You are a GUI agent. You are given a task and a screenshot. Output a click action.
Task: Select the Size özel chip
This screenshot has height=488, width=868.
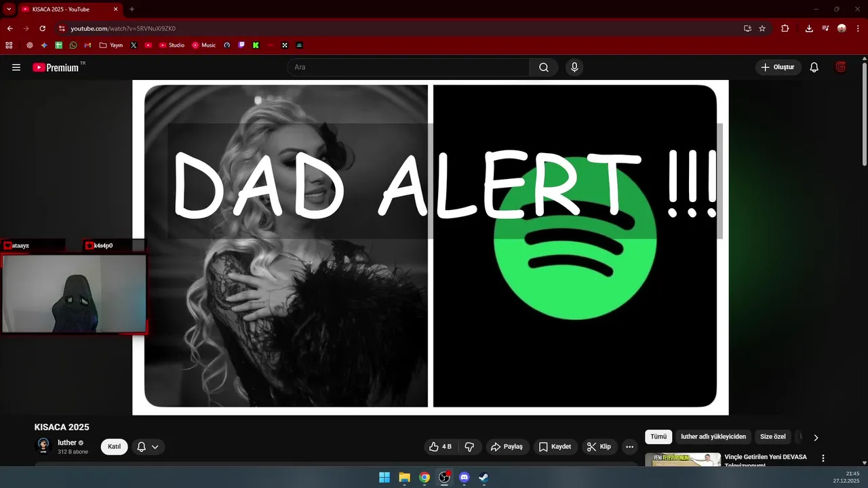point(773,437)
